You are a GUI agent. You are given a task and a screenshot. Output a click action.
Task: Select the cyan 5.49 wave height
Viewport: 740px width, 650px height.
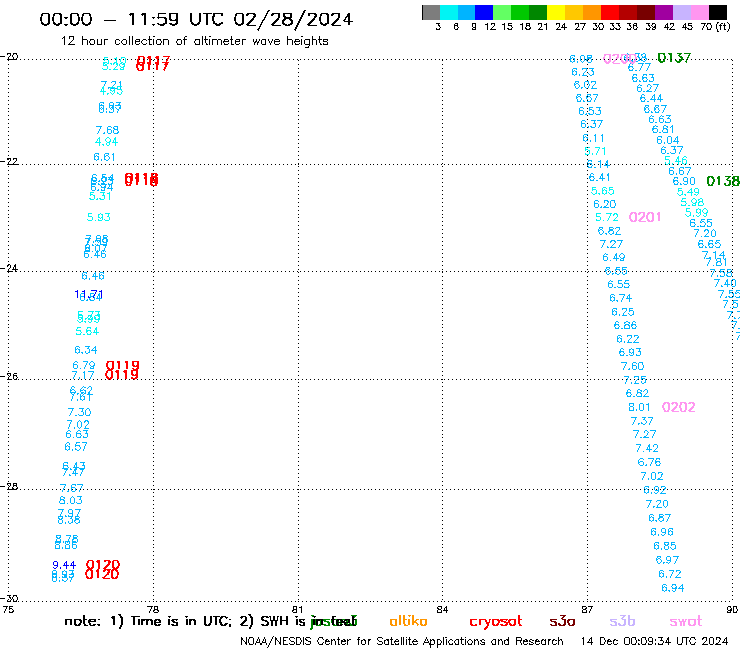688,192
